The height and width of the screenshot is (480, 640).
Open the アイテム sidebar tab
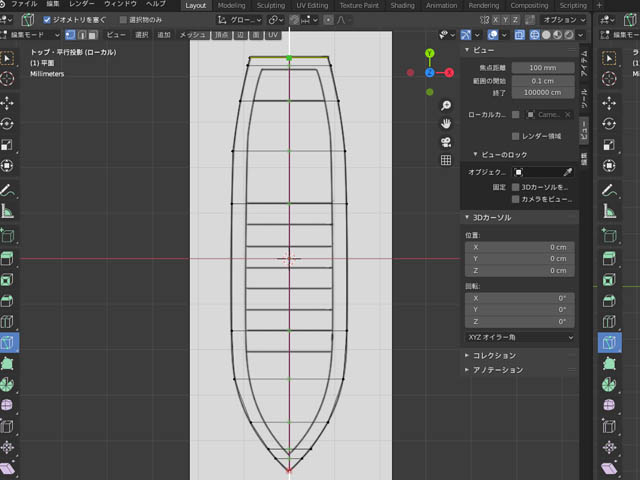point(584,63)
